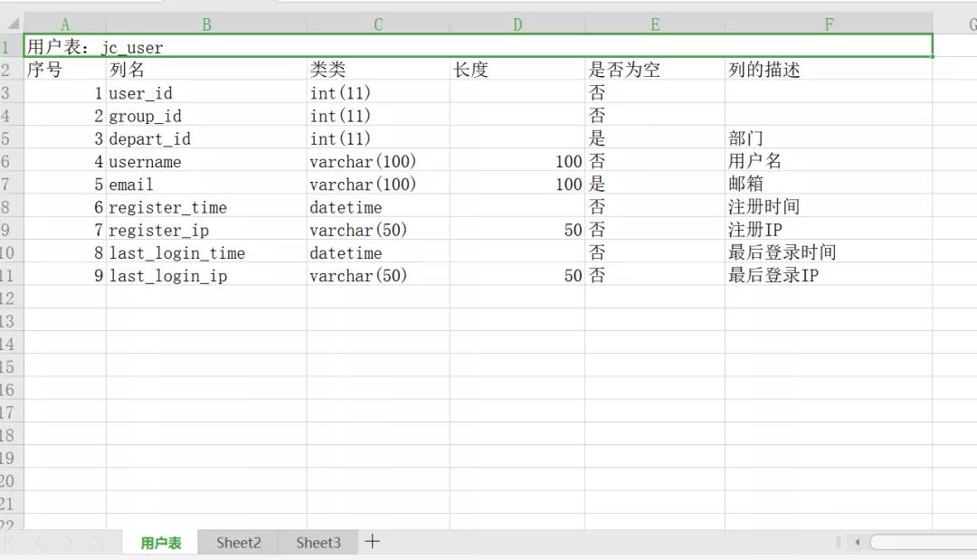
Task: Switch to the Sheet2 tab
Action: click(x=237, y=542)
